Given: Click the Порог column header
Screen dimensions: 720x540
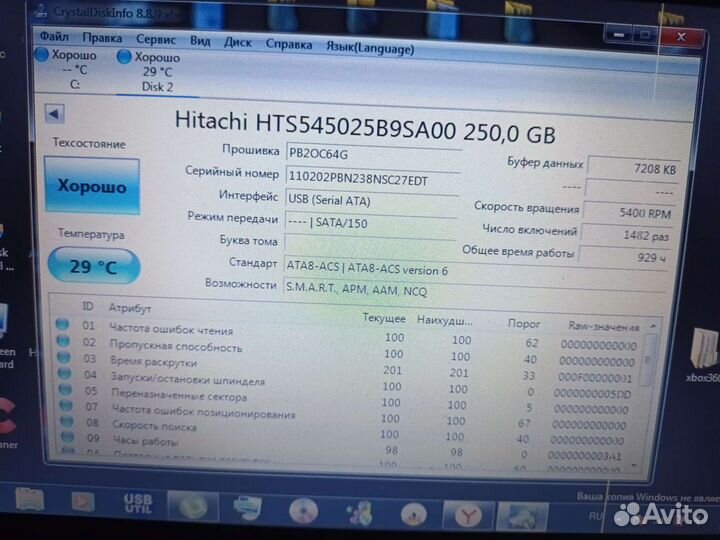Looking at the screenshot, I should 523,324.
